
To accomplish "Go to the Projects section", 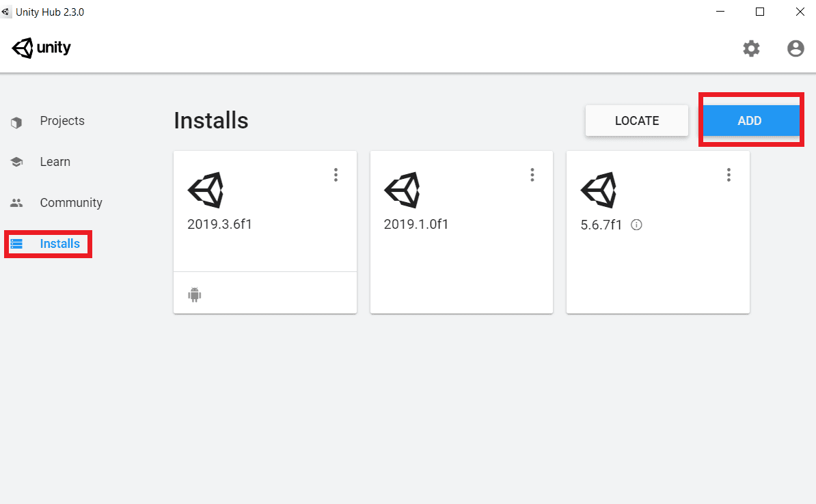I will 62,121.
